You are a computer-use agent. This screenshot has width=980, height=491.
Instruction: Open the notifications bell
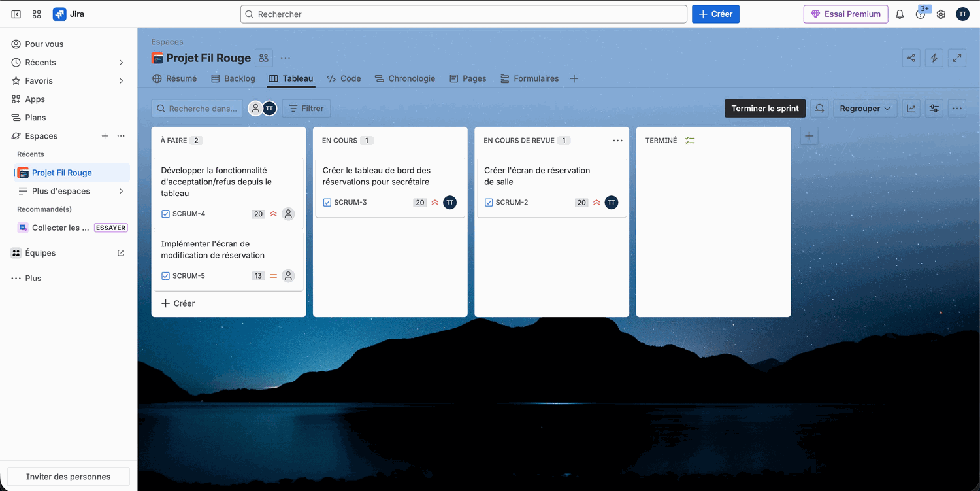900,14
